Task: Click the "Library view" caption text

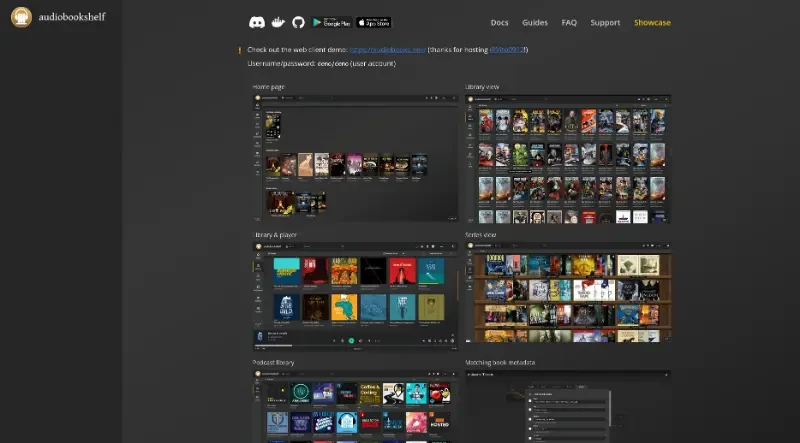Action: point(482,87)
